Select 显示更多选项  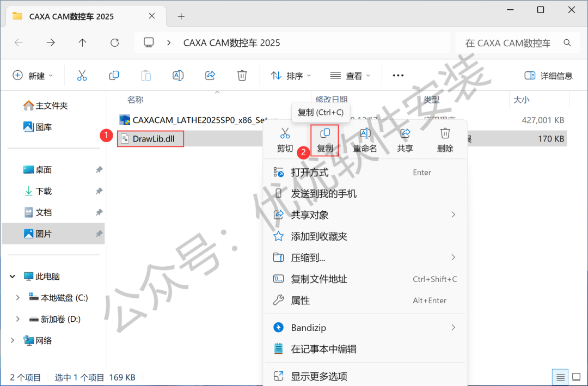point(365,376)
